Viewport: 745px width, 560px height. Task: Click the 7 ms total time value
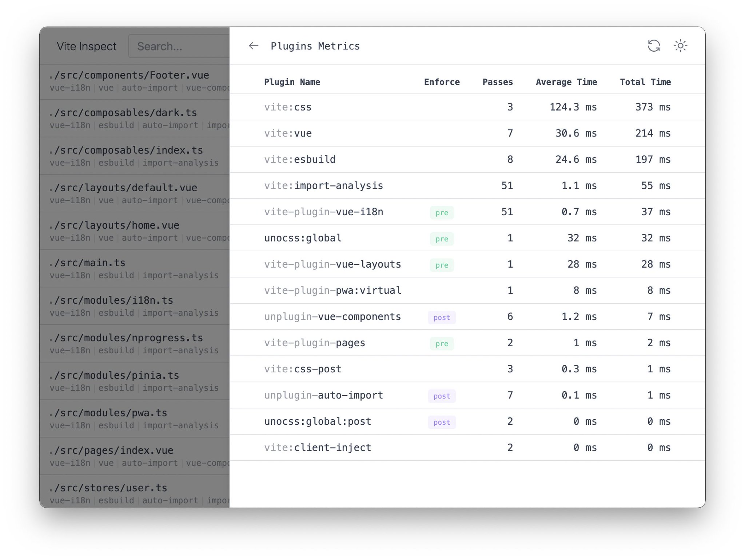(659, 316)
